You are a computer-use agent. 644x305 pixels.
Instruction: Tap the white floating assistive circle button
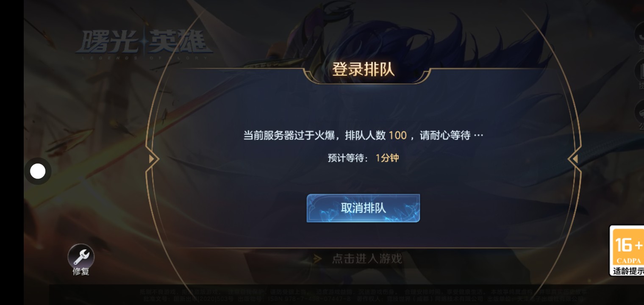coord(38,172)
